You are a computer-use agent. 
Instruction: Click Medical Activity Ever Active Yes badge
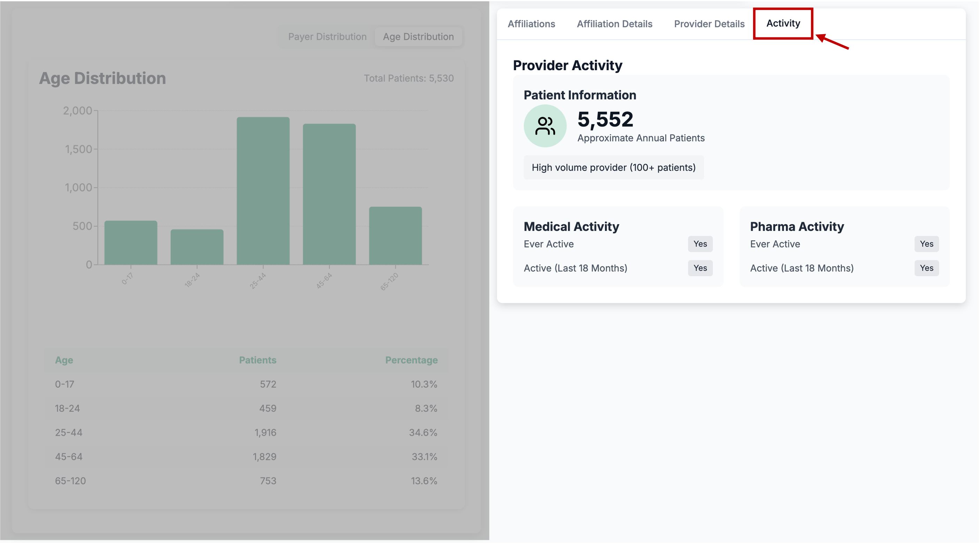700,244
